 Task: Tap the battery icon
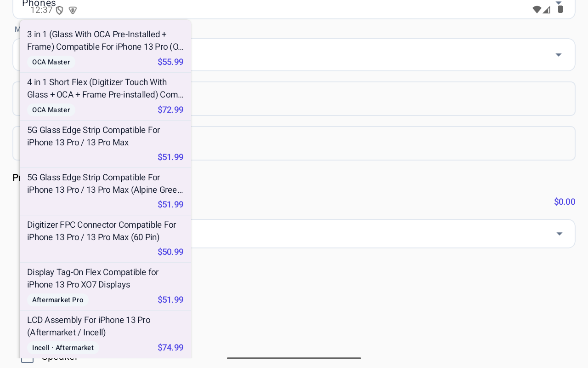click(560, 9)
